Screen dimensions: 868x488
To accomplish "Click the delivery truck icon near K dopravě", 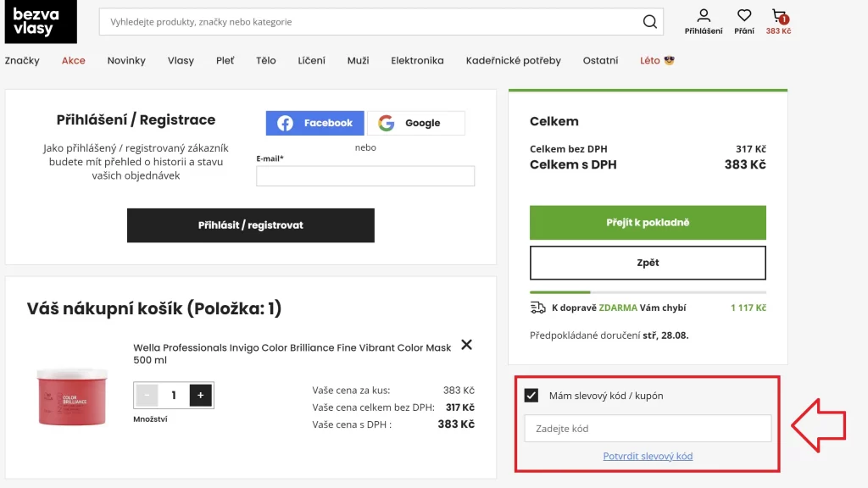I will 537,307.
